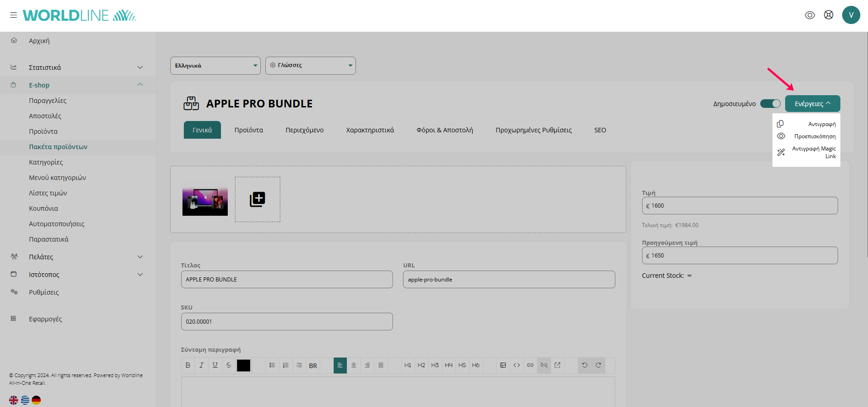Click the eye preview icon in the header

coord(810,15)
